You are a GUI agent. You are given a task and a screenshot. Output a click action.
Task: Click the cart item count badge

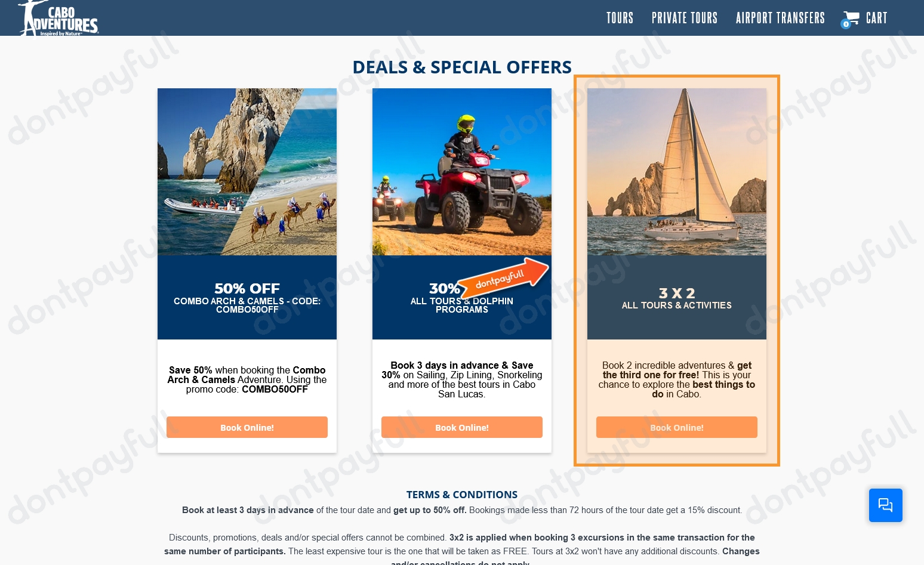[x=845, y=24]
